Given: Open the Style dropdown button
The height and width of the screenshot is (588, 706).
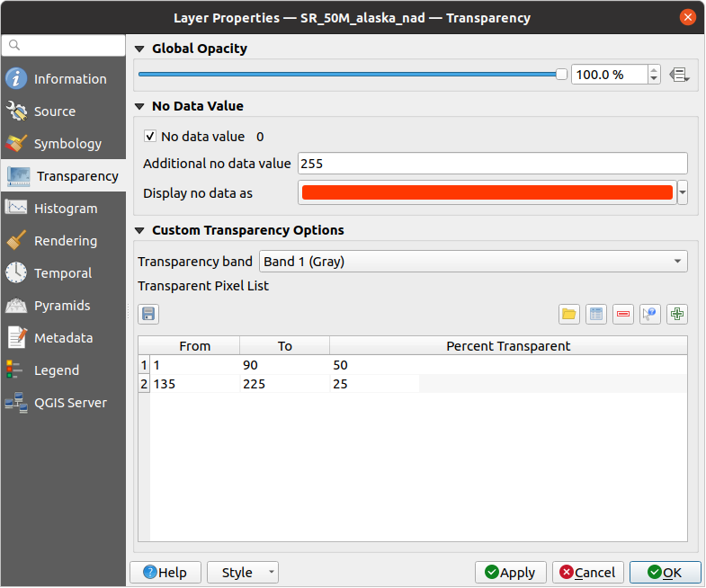Looking at the screenshot, I should (x=243, y=573).
